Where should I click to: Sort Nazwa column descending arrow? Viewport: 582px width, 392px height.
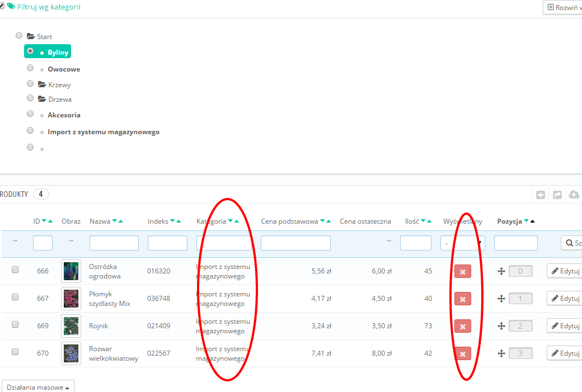(114, 221)
